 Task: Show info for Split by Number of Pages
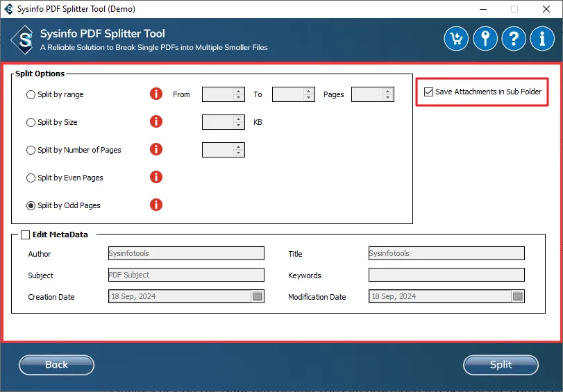156,150
